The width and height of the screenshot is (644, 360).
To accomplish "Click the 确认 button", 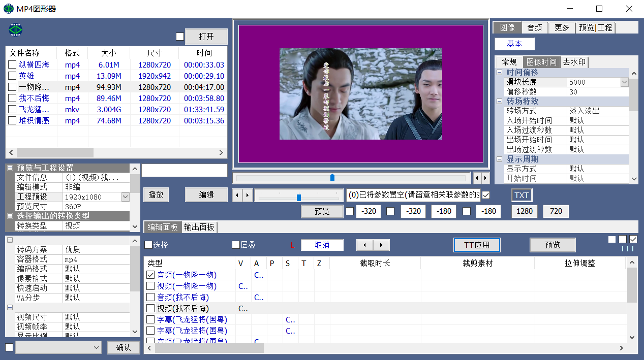I will [x=123, y=347].
